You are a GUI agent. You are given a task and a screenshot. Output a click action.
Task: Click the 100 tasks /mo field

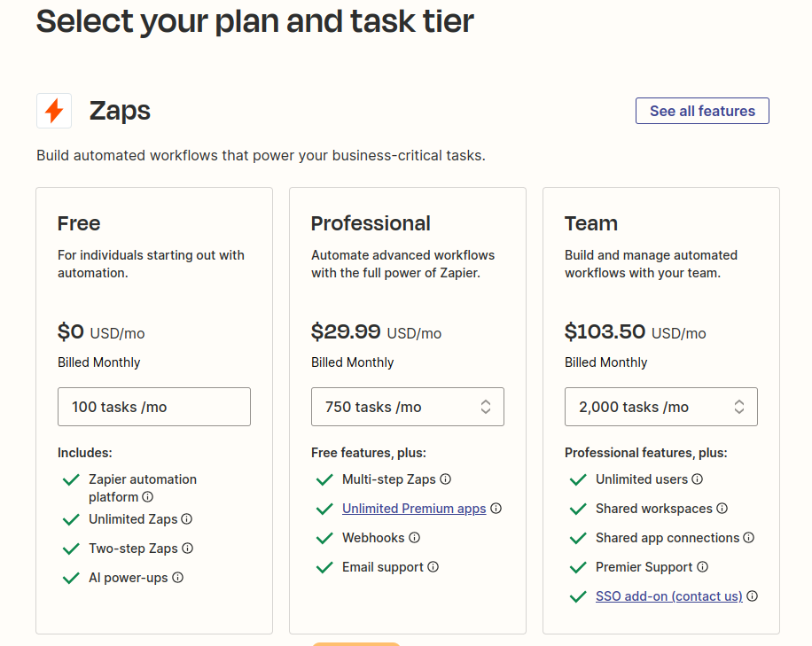(x=154, y=407)
